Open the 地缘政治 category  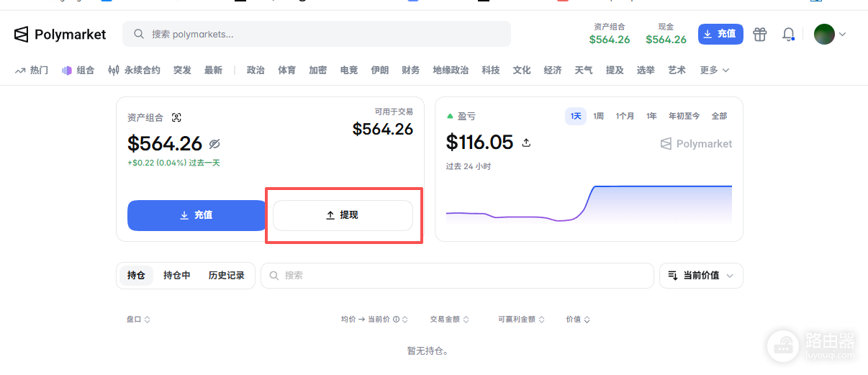click(451, 71)
